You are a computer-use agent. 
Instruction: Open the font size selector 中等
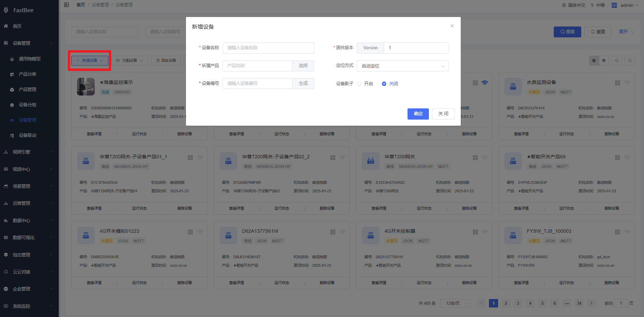tap(598, 5)
